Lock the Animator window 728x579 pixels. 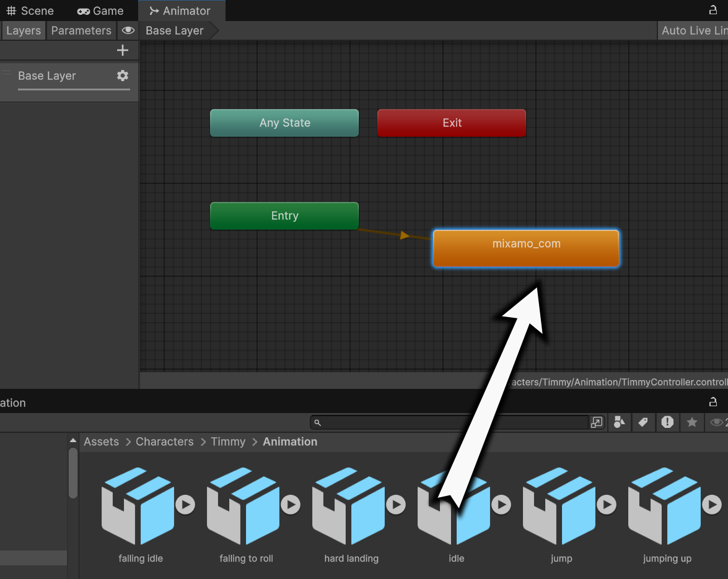pos(713,10)
